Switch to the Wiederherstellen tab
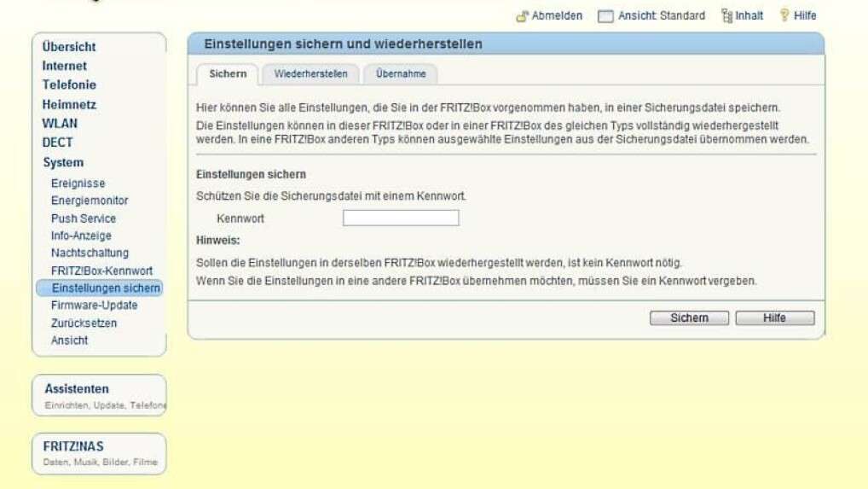The height and width of the screenshot is (489, 868). point(310,74)
